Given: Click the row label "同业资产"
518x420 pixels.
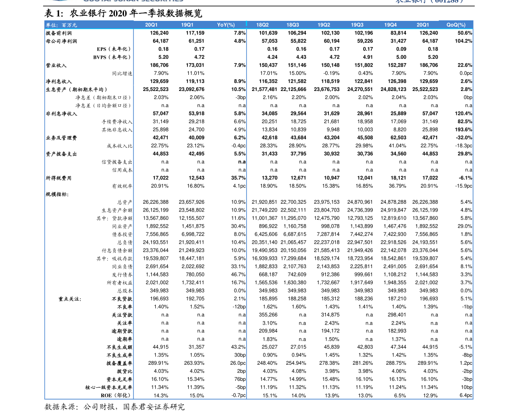Looking at the screenshot, I should [122, 226].
